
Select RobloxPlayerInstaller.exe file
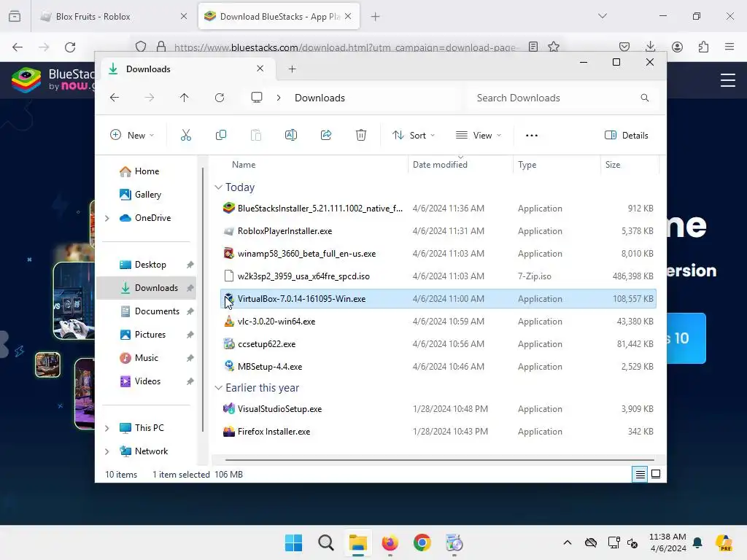pos(438,231)
